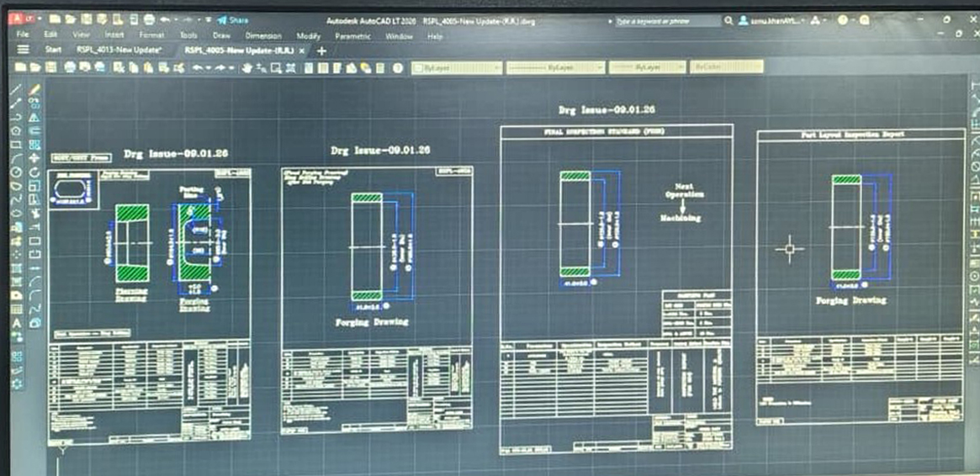Select the Rectangle draw tool
Image resolution: width=980 pixels, height=476 pixels.
[x=16, y=144]
